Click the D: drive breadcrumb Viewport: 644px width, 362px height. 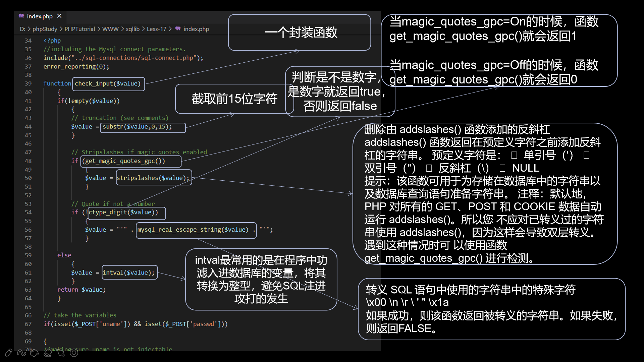pyautogui.click(x=22, y=29)
